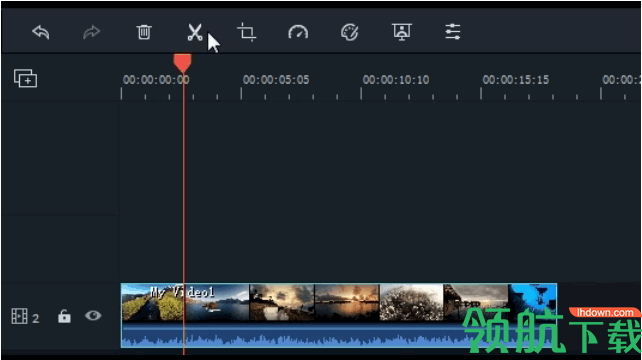This screenshot has width=642, height=360.
Task: Click the add track icon
Action: coord(25,78)
